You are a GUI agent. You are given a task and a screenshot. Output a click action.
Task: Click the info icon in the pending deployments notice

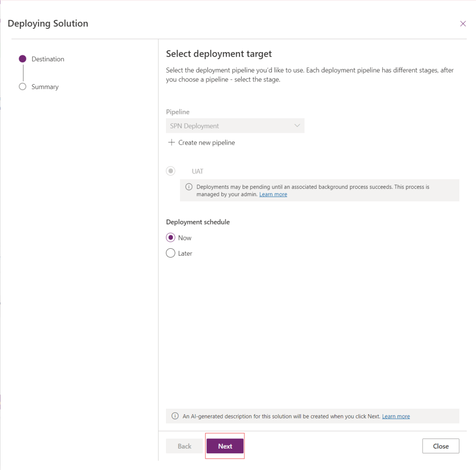click(189, 186)
